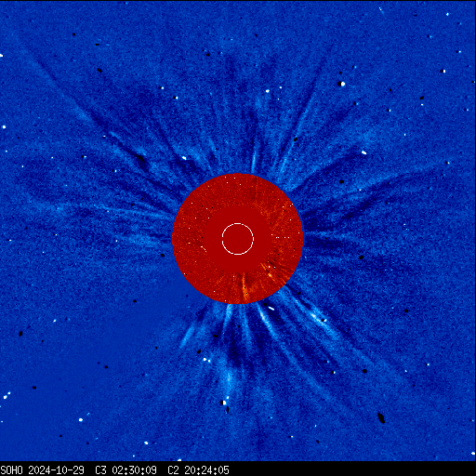Screen dimensions: 476x476
Task: Click the bright white star near the top right
Action: tap(342, 84)
